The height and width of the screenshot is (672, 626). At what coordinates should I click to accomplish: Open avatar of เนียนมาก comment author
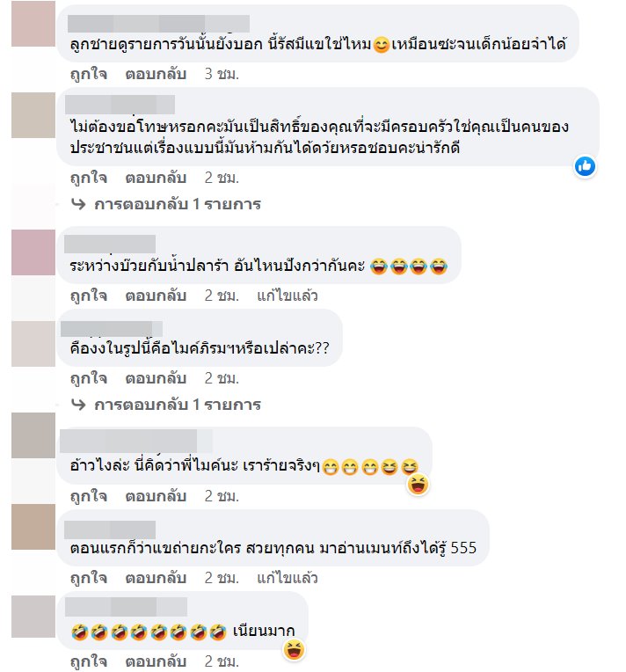click(33, 617)
